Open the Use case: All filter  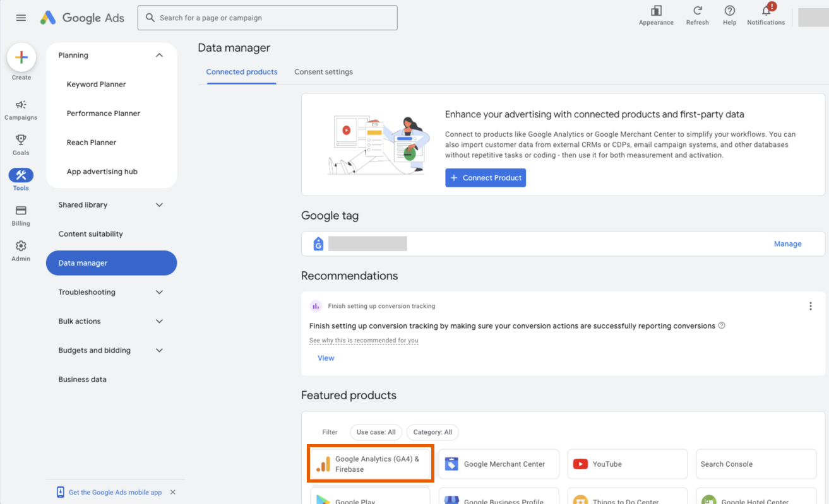(x=376, y=432)
